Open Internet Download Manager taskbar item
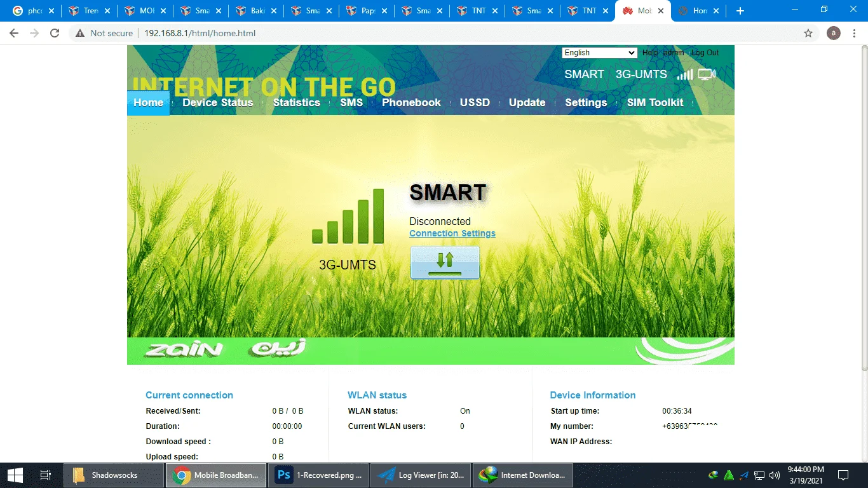Viewport: 868px width, 488px height. pyautogui.click(x=523, y=475)
